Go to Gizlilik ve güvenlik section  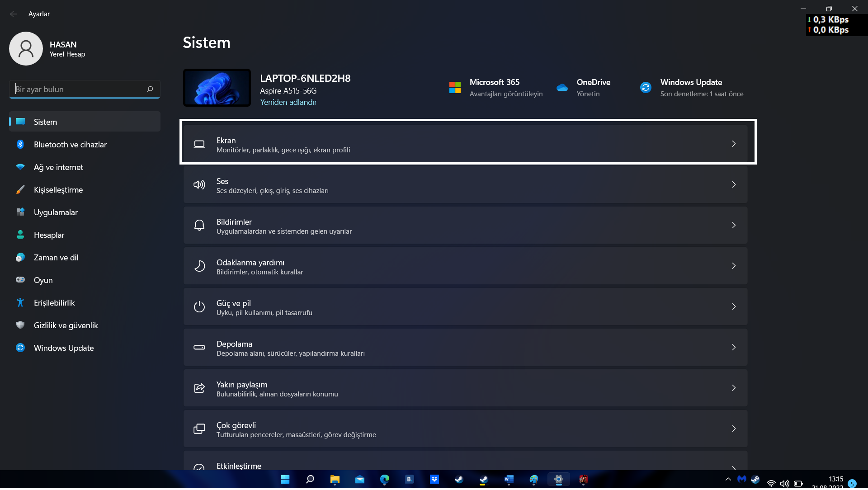pyautogui.click(x=66, y=325)
